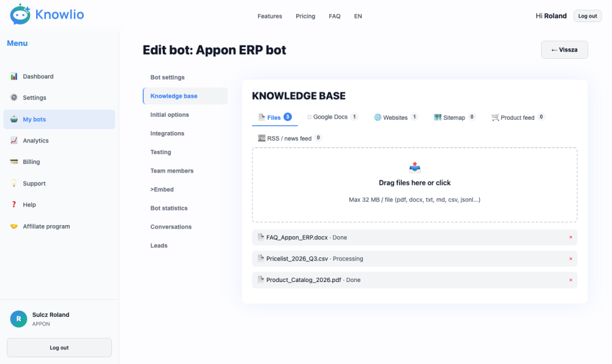Click the Websites globe icon
Viewport: 612px width, 364px height.
[378, 117]
